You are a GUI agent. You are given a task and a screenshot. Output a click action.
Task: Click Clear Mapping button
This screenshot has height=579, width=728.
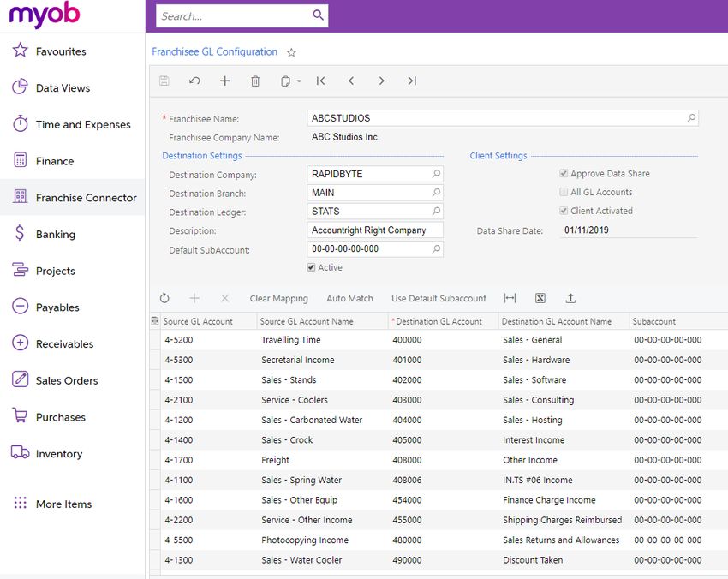click(279, 299)
